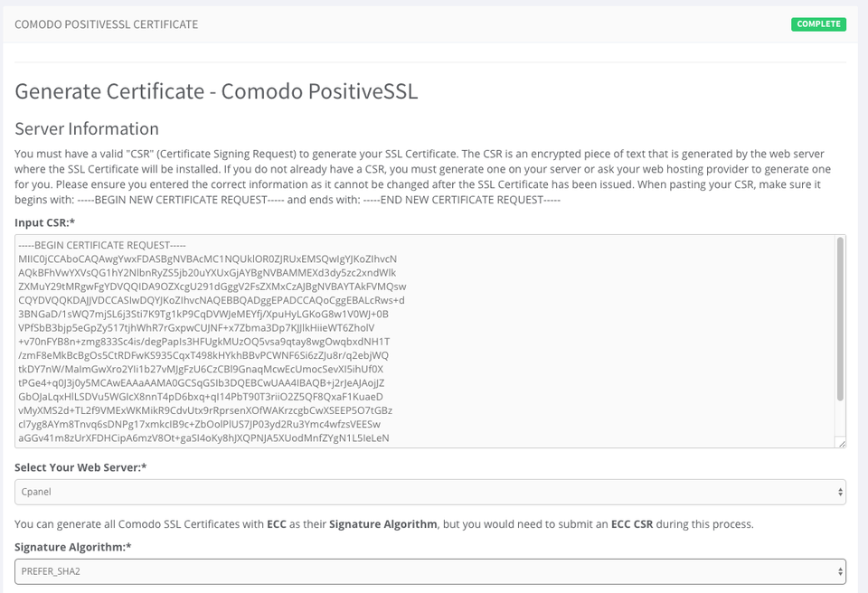The width and height of the screenshot is (868, 593).
Task: Click the Server Information section heading
Action: pos(87,129)
